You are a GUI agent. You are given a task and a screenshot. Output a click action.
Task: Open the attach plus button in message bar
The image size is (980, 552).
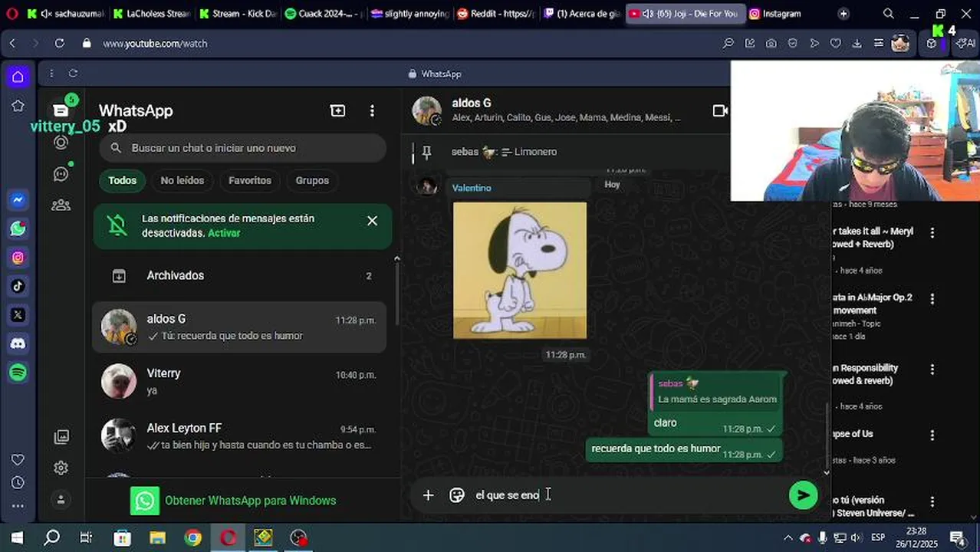pos(428,495)
